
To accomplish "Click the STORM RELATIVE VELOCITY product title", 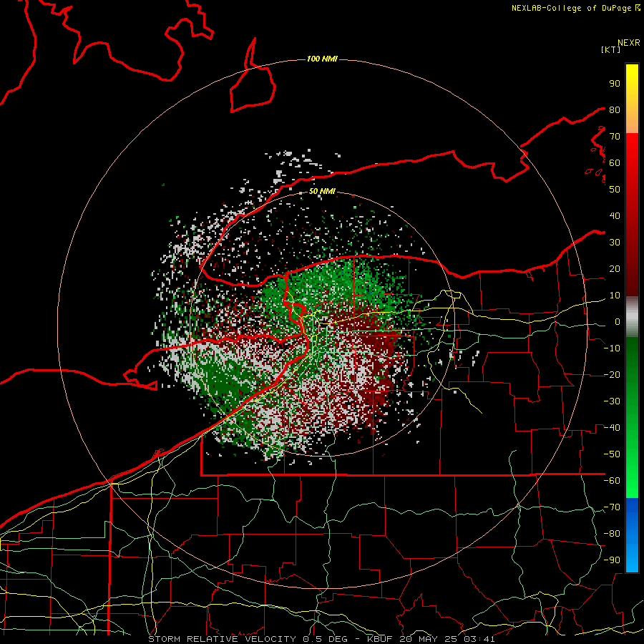I will [222, 639].
